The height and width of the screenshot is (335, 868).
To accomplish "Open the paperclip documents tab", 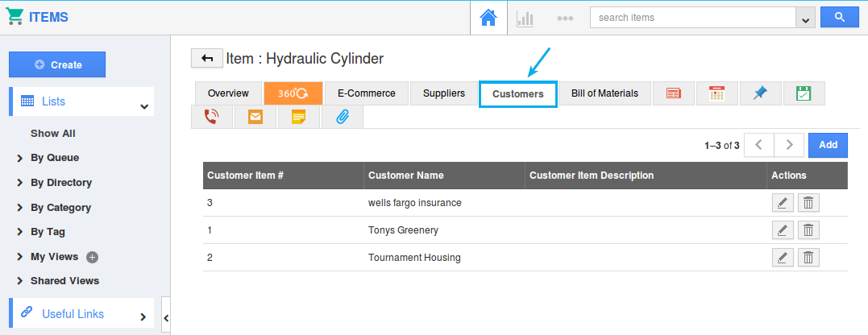I will 342,117.
